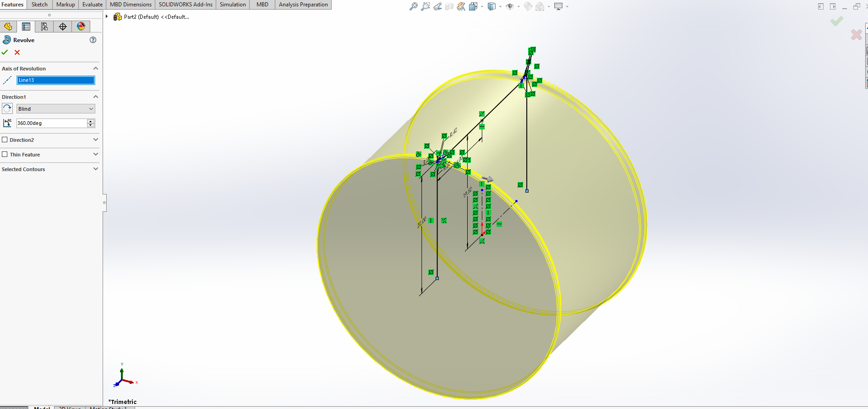The width and height of the screenshot is (868, 409).
Task: Accept Revolve with the green checkmark
Action: point(5,53)
